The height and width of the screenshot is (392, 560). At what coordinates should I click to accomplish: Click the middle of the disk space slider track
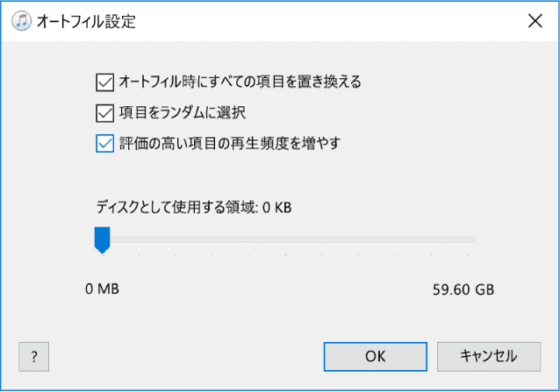[x=288, y=239]
